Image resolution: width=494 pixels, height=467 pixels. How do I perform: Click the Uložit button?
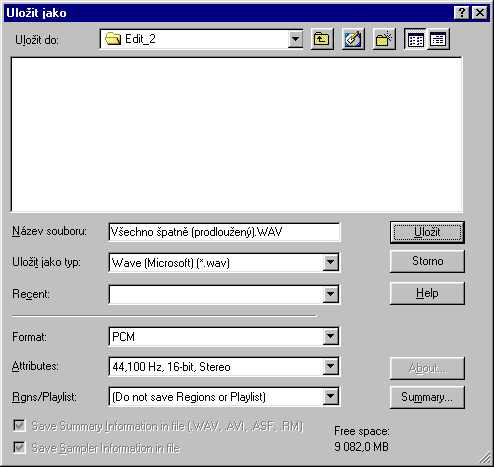tap(427, 232)
